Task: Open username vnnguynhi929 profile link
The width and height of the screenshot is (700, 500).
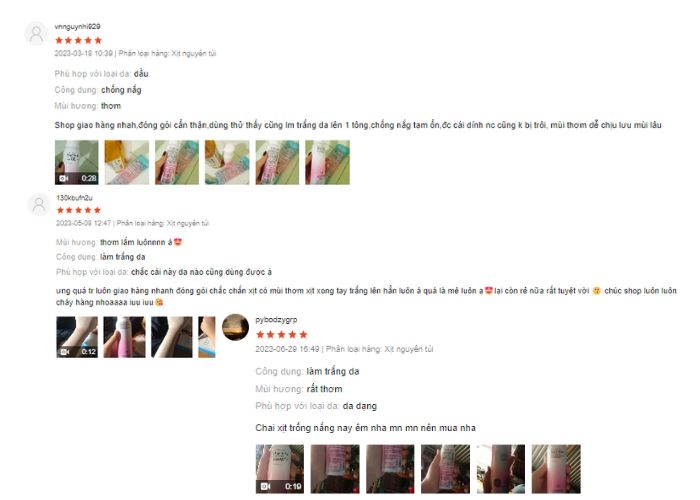Action: tap(77, 27)
